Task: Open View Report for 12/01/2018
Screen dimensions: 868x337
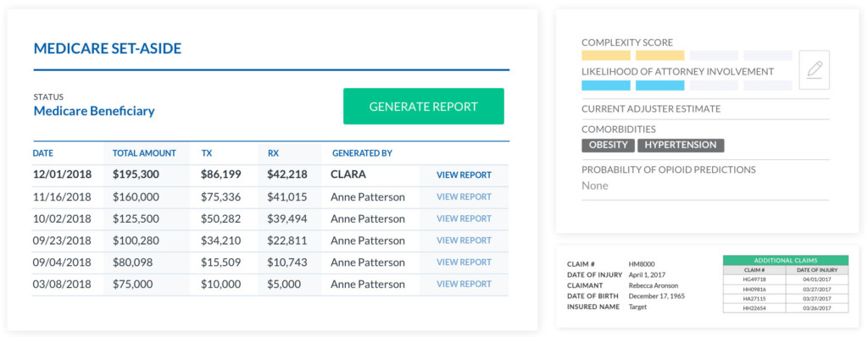Action: click(x=464, y=175)
